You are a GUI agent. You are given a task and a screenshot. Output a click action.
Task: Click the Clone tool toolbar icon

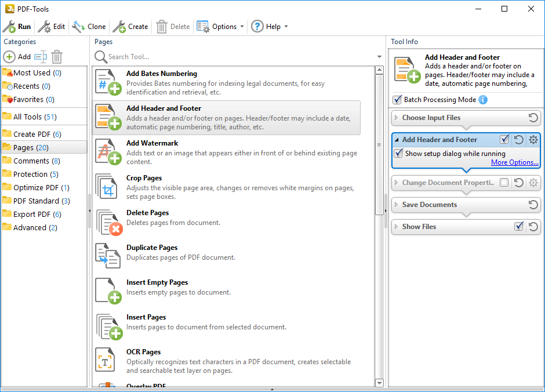[78, 27]
